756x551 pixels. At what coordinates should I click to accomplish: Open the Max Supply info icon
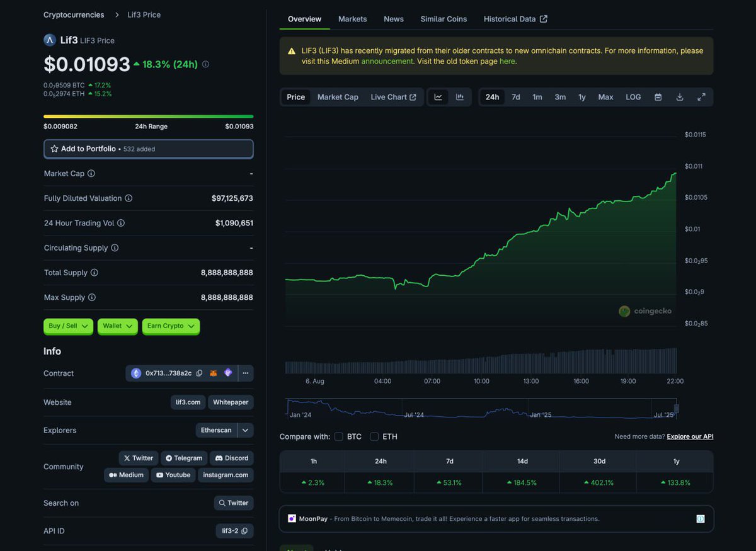[x=92, y=297]
